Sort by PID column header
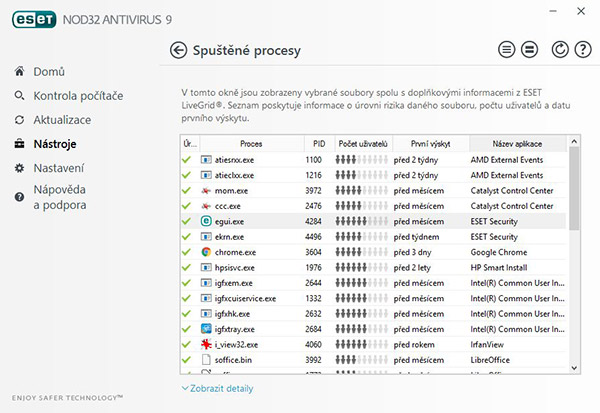The image size is (600, 413). [x=319, y=144]
